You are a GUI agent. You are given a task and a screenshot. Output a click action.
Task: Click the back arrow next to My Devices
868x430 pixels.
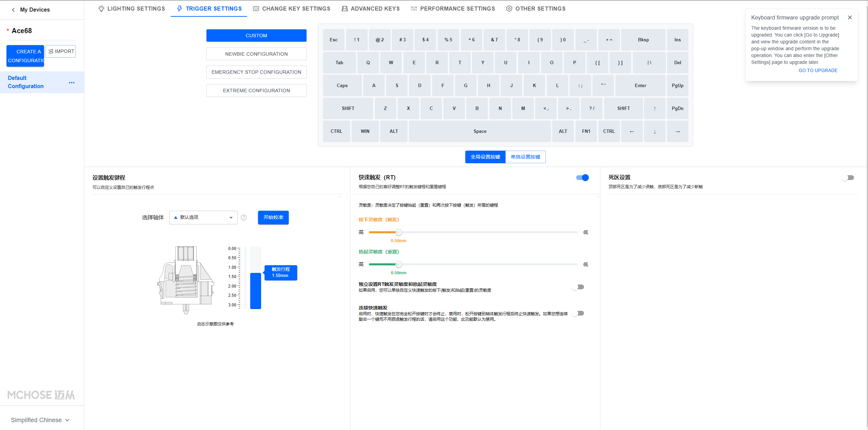tap(13, 10)
